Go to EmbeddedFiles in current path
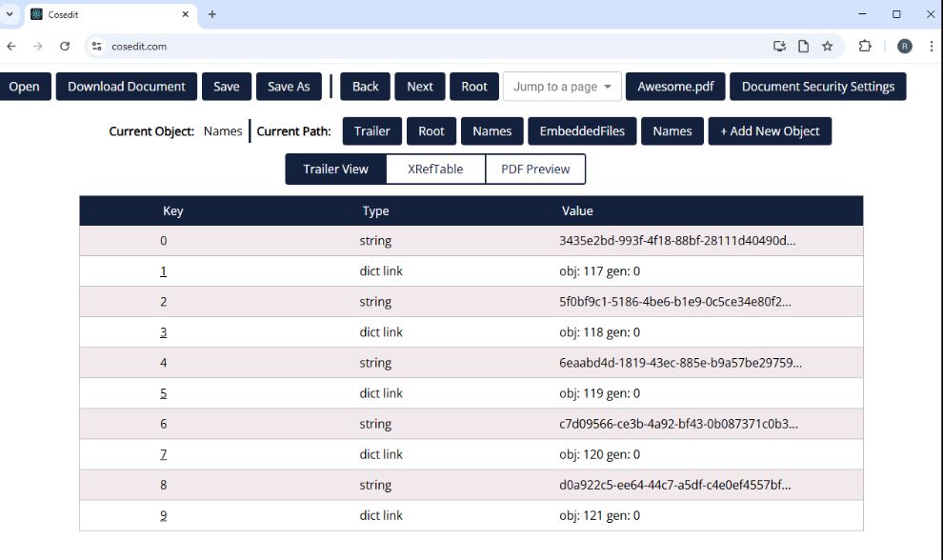Viewport: 943px width, 560px height. point(582,131)
